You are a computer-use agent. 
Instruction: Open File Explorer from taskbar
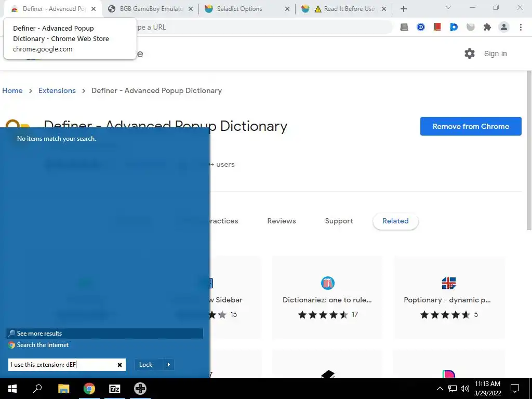tap(63, 389)
